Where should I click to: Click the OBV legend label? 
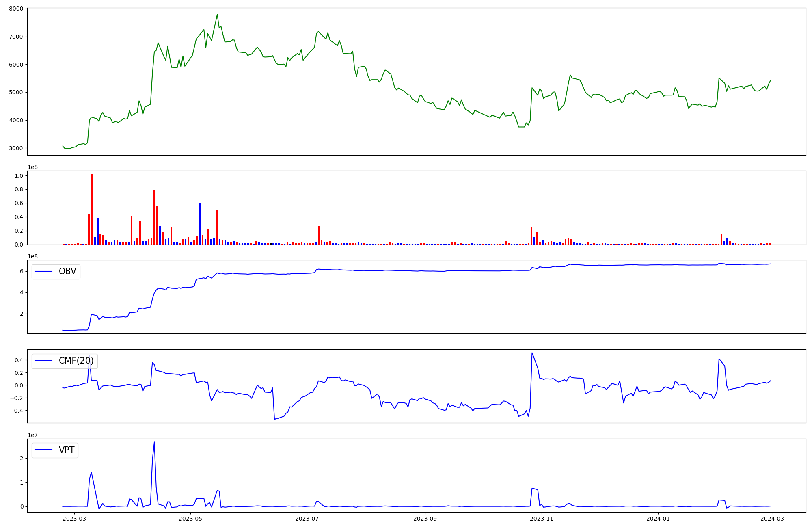pyautogui.click(x=67, y=271)
